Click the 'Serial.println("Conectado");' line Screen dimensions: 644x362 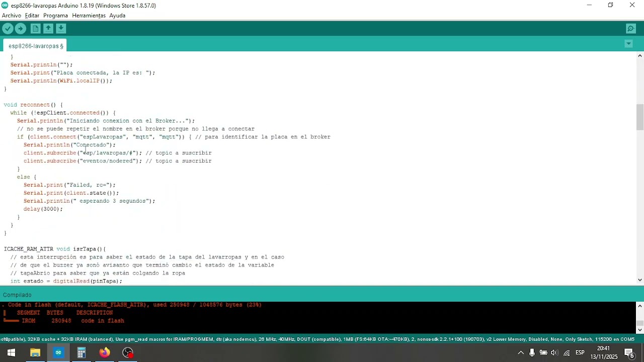click(x=69, y=145)
